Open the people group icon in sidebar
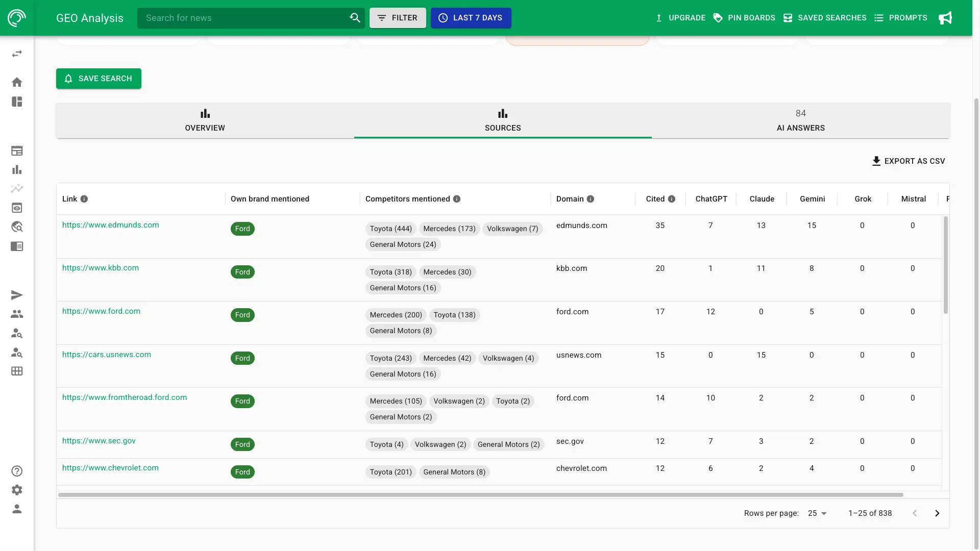Image resolution: width=980 pixels, height=551 pixels. click(x=17, y=314)
